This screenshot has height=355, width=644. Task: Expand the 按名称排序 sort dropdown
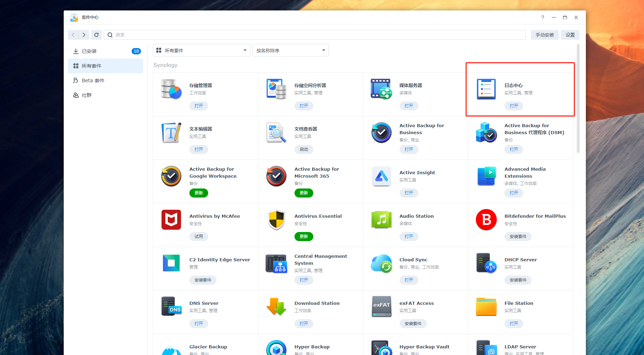pos(291,50)
